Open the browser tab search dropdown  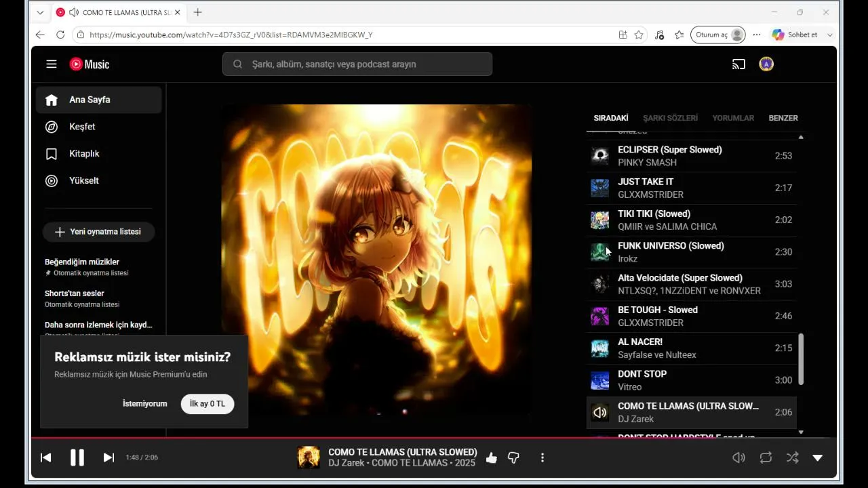click(40, 12)
